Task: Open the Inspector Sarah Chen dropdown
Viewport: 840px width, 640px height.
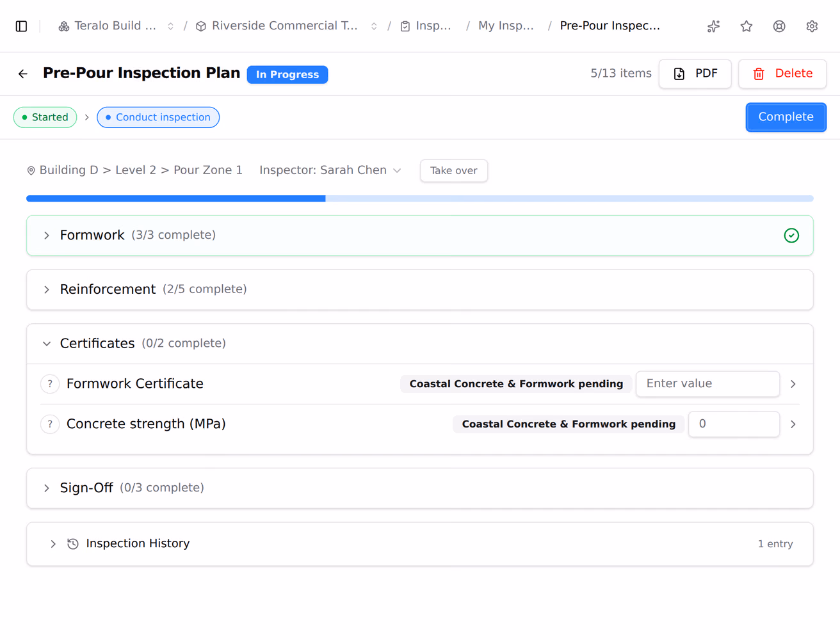Action: tap(330, 170)
